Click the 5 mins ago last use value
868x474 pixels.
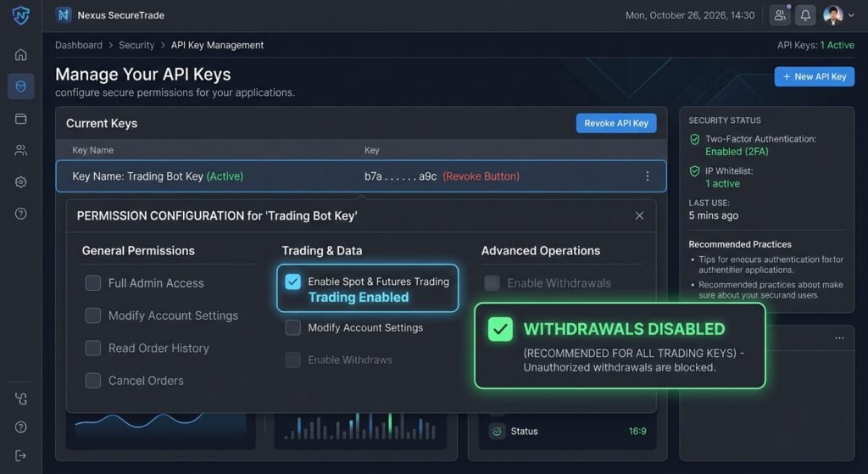coord(714,215)
